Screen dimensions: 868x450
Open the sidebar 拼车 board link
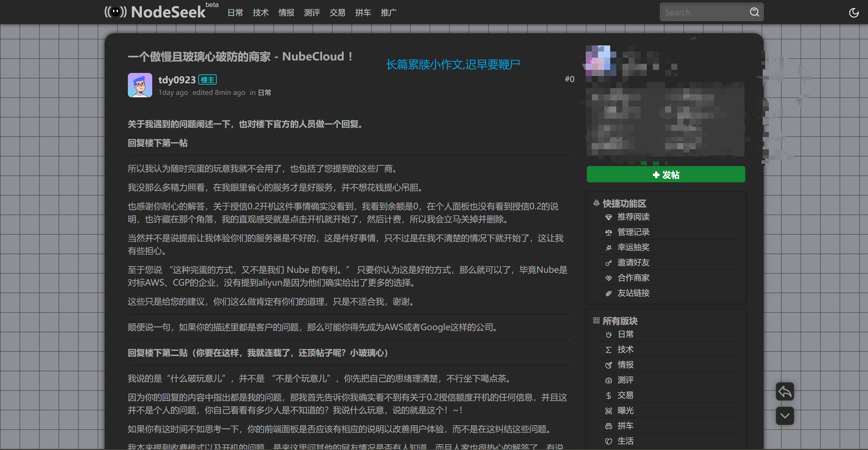point(625,426)
